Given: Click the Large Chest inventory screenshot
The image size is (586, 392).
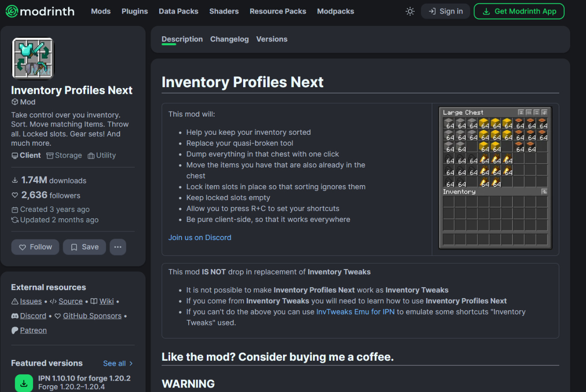Looking at the screenshot, I should click(495, 178).
